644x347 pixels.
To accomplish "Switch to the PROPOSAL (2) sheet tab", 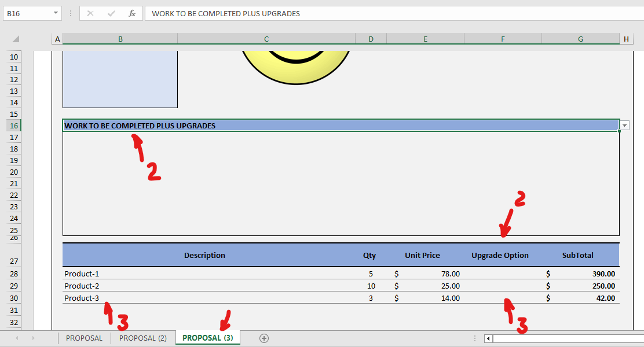I will pyautogui.click(x=143, y=338).
